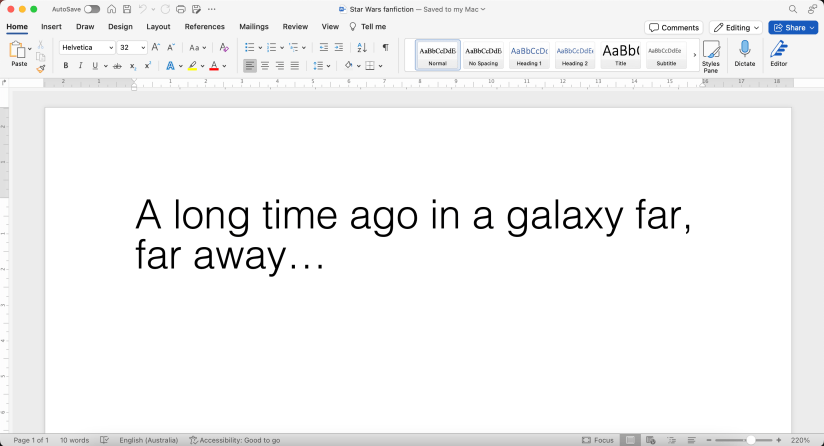Click the Share button
The width and height of the screenshot is (824, 446).
793,27
